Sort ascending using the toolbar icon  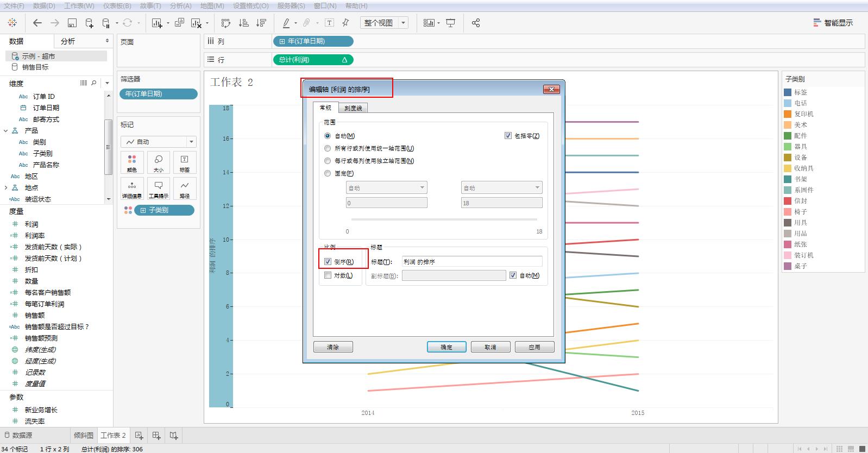click(x=244, y=23)
